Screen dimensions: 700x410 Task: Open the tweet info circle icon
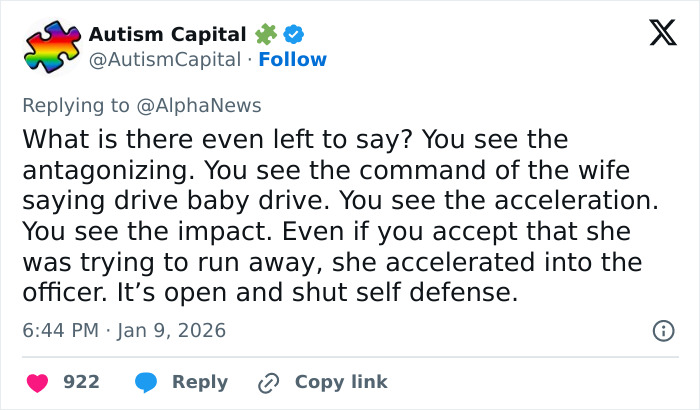(x=661, y=330)
